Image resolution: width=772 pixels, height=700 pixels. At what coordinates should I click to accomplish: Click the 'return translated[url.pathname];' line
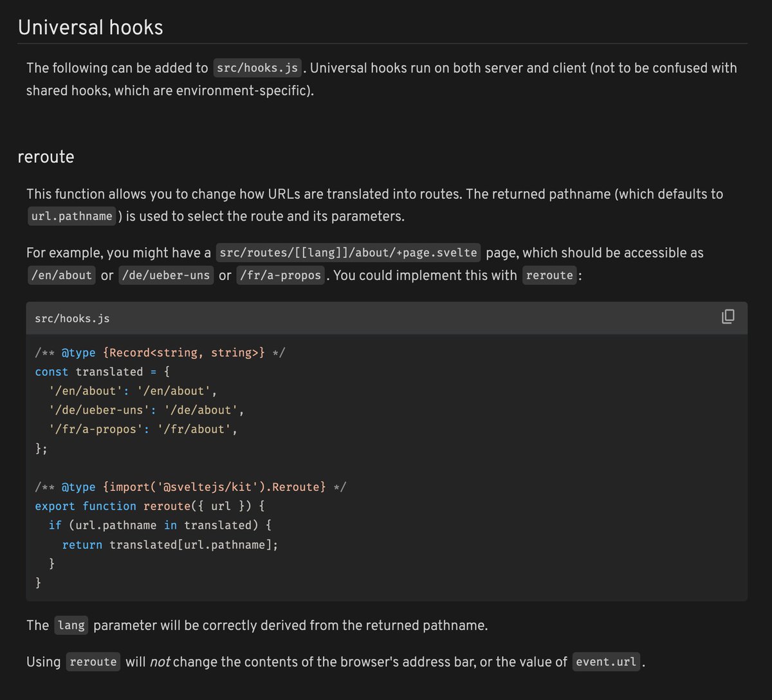[170, 545]
